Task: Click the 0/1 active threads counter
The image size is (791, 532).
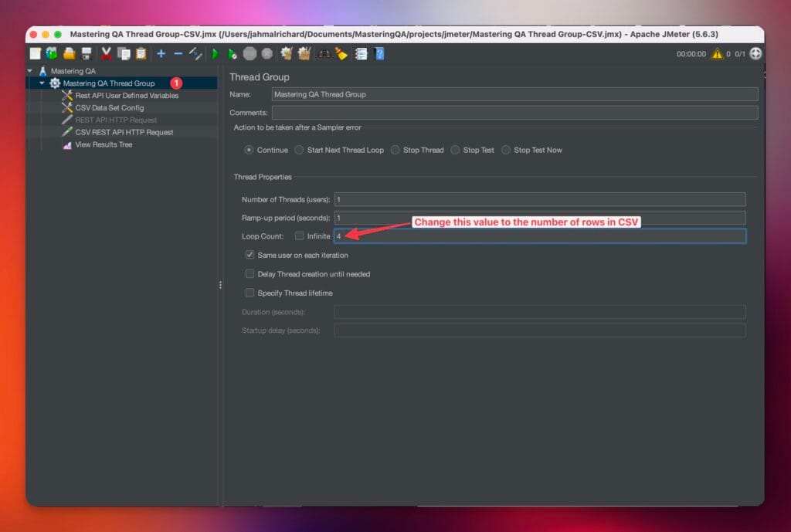Action: click(x=739, y=54)
